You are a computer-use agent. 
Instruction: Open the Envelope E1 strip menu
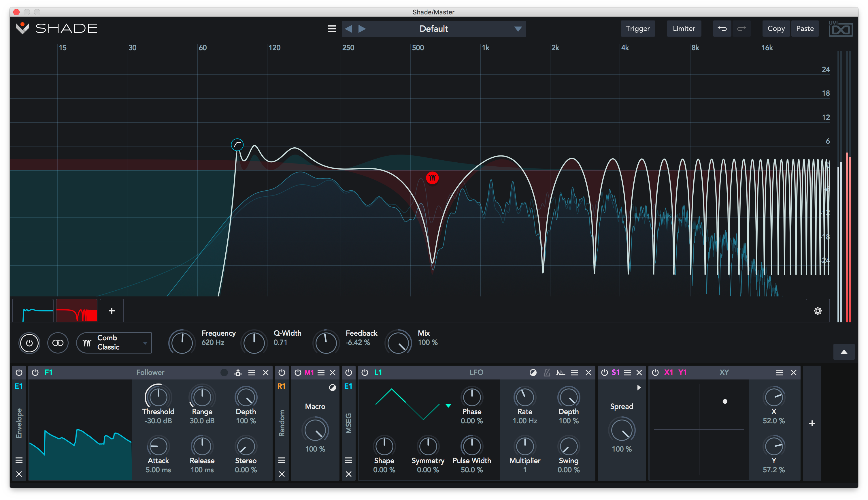[19, 460]
